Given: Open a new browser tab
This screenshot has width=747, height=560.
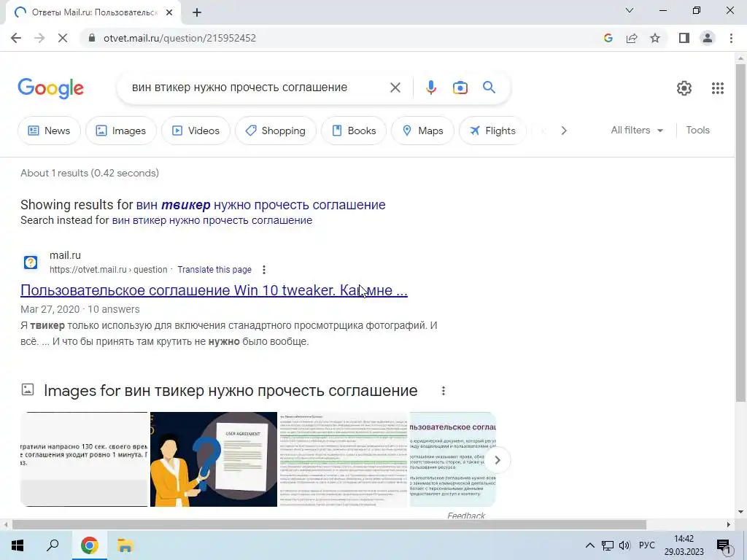Looking at the screenshot, I should (197, 13).
